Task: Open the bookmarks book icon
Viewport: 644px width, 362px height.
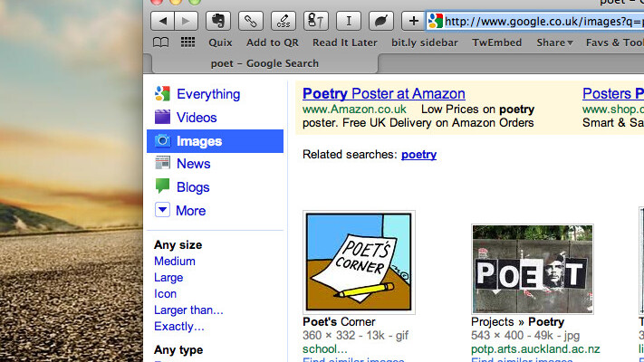Action: [160, 43]
